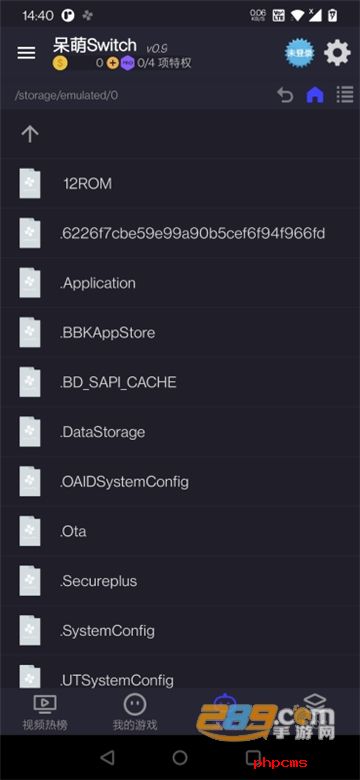This screenshot has width=360, height=780.
Task: Tap the Android back navigation button
Action: tap(107, 757)
